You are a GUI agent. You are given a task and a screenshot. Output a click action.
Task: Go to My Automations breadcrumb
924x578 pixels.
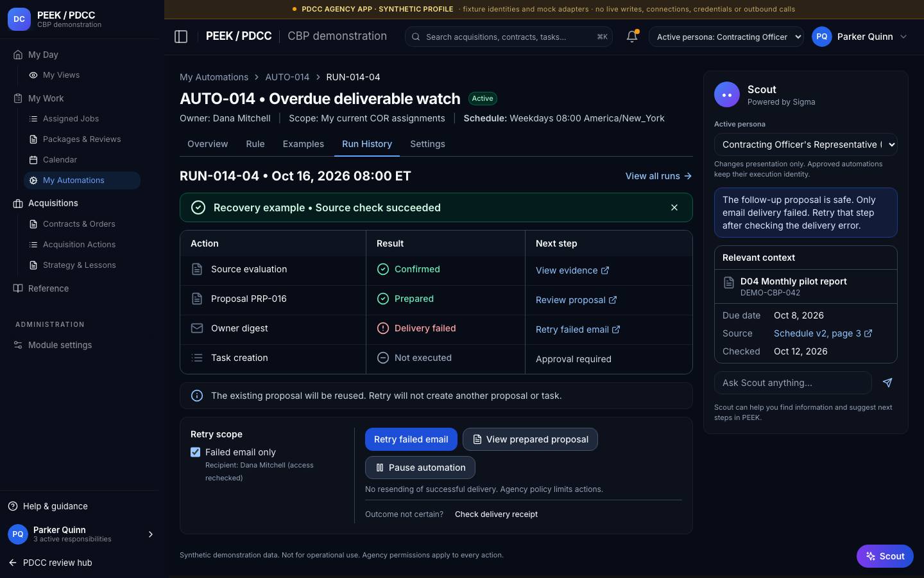(x=214, y=77)
